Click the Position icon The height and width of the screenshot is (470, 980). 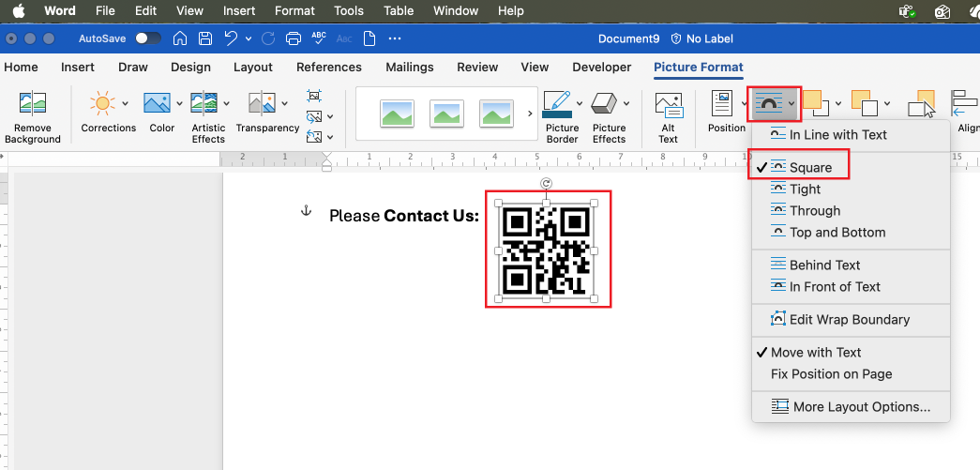722,103
